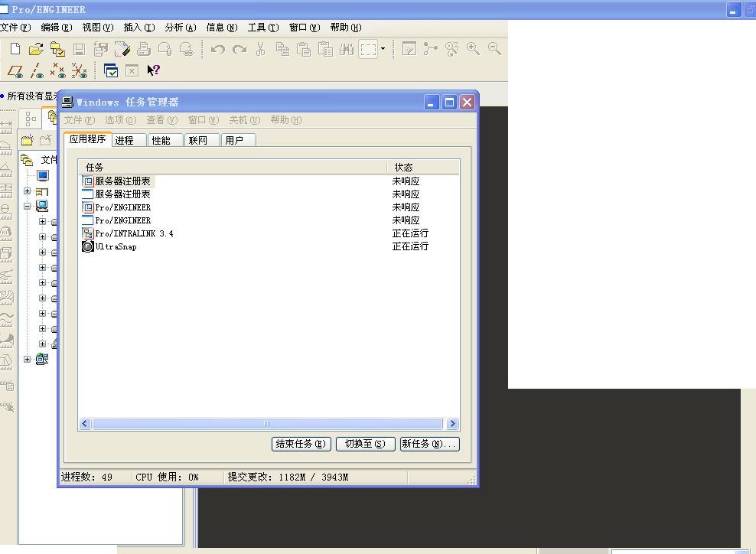
Task: Click the Undo arrow icon
Action: pyautogui.click(x=218, y=49)
